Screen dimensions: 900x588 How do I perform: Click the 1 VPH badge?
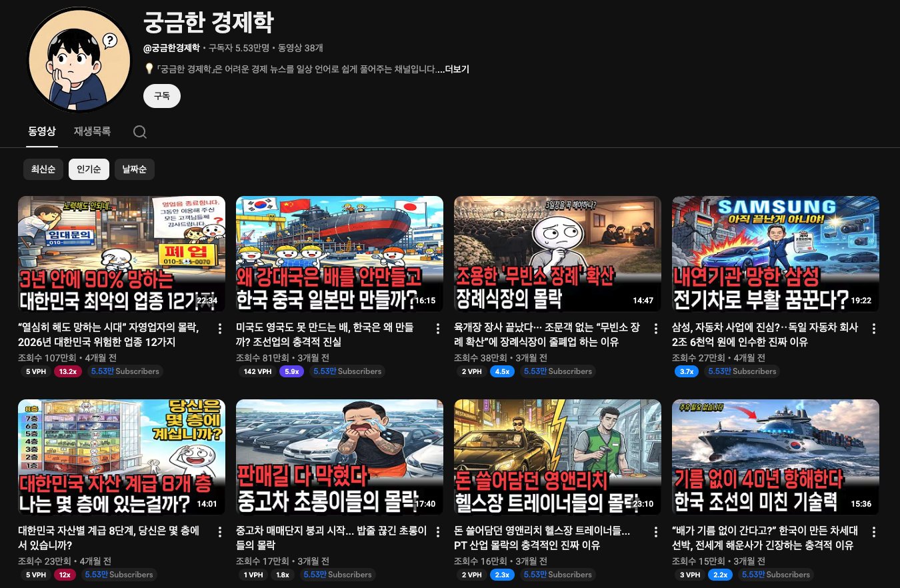click(x=253, y=575)
